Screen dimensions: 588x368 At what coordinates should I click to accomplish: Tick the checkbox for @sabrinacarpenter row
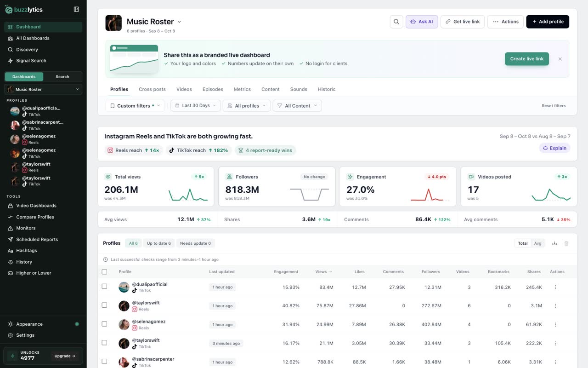pyautogui.click(x=104, y=362)
